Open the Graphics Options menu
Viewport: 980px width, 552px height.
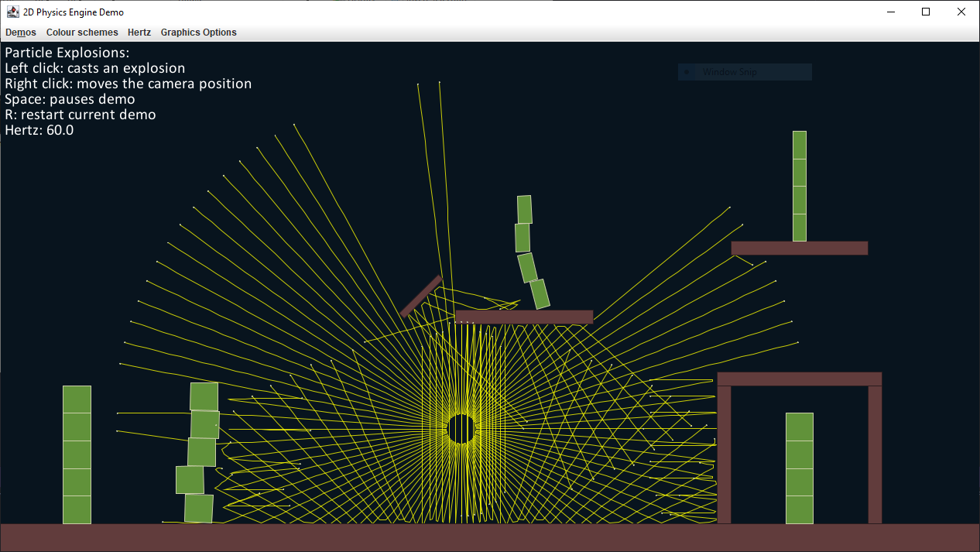click(198, 33)
